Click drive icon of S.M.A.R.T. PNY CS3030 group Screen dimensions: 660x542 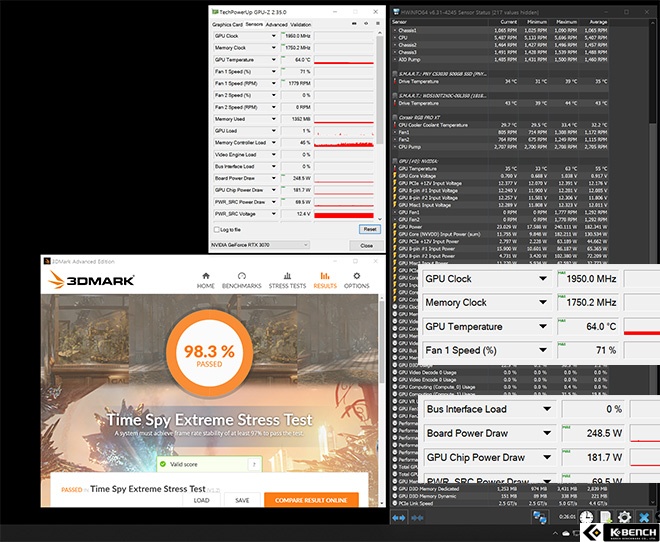coord(395,74)
